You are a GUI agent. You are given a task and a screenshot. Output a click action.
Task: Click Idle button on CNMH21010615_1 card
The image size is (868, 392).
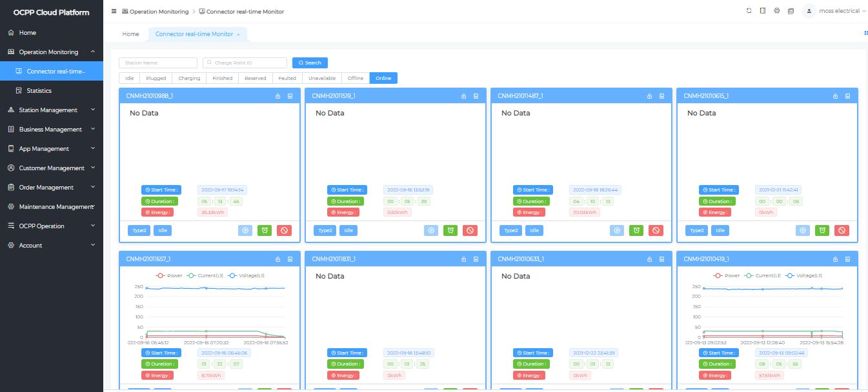point(720,230)
